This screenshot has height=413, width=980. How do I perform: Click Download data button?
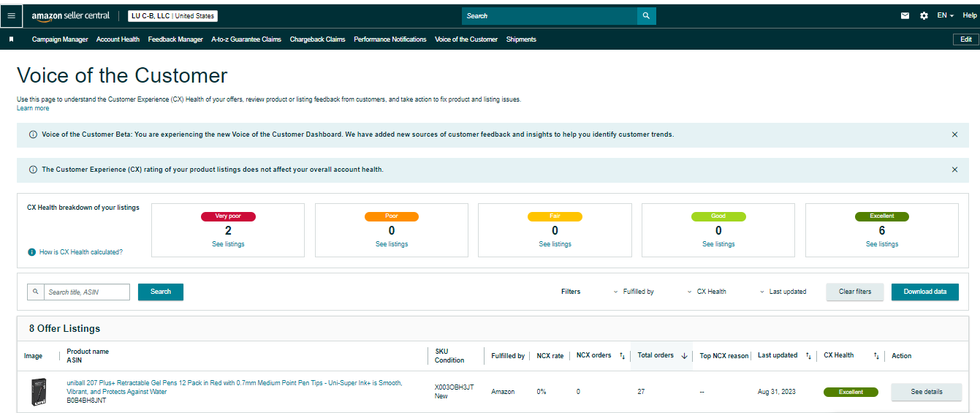coord(925,292)
